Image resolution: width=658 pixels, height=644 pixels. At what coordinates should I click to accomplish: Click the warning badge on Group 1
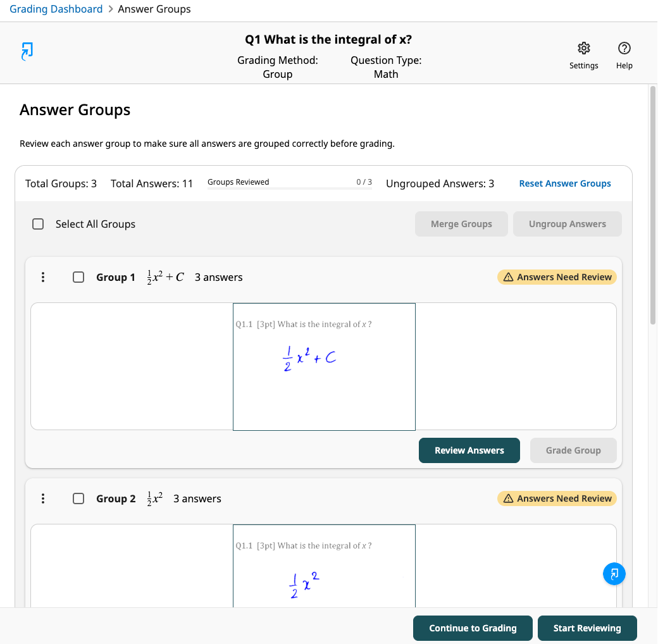click(x=557, y=277)
